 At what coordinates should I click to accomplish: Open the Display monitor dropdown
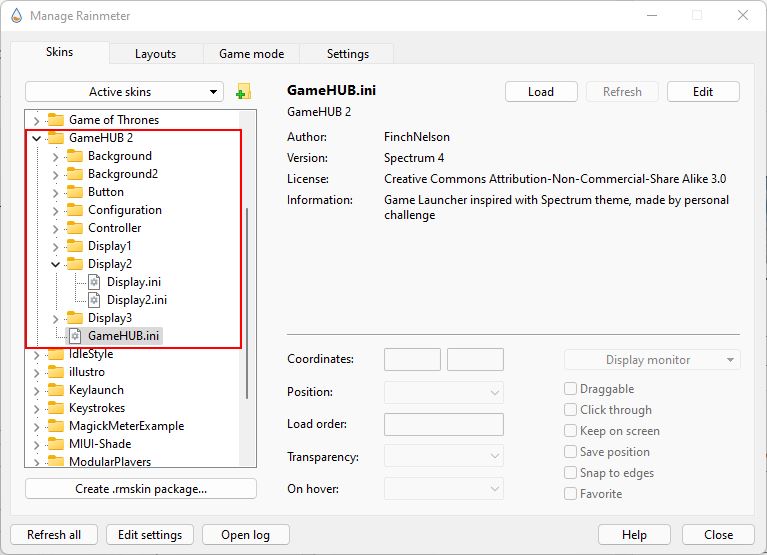tap(652, 360)
